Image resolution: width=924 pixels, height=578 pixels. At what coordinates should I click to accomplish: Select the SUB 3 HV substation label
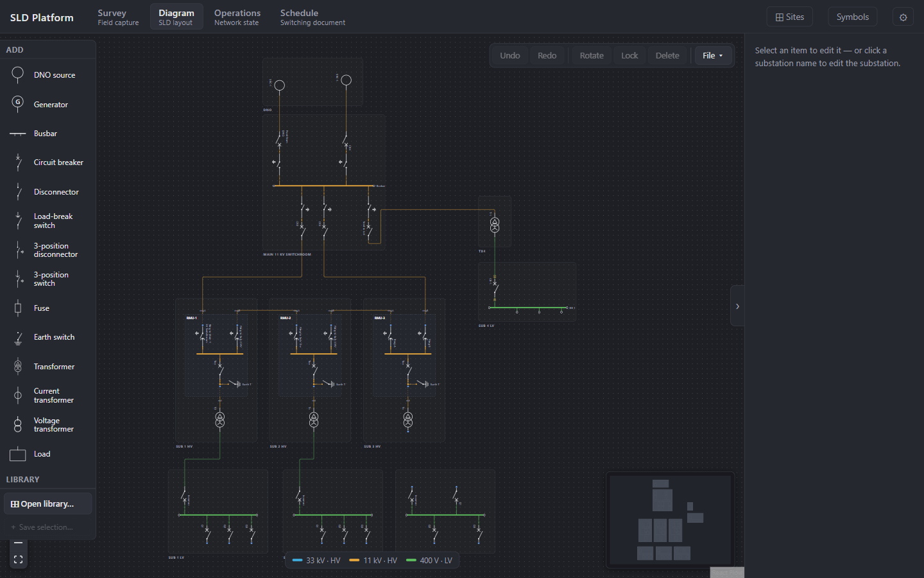(372, 446)
